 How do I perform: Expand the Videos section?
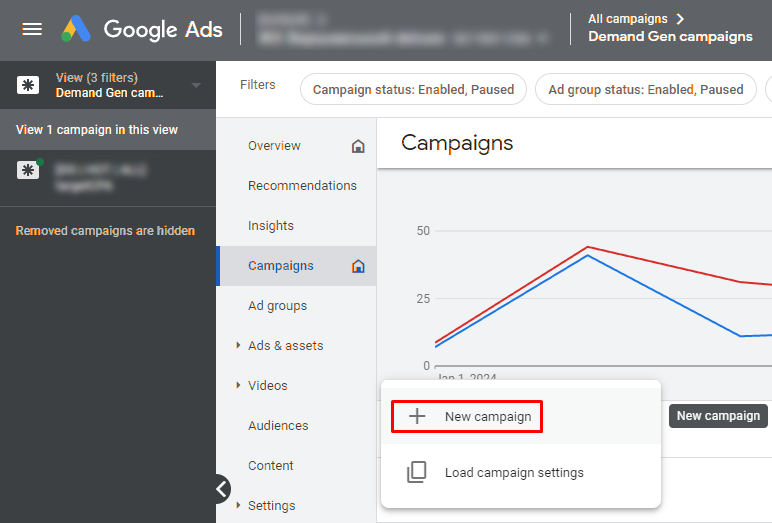[x=238, y=385]
